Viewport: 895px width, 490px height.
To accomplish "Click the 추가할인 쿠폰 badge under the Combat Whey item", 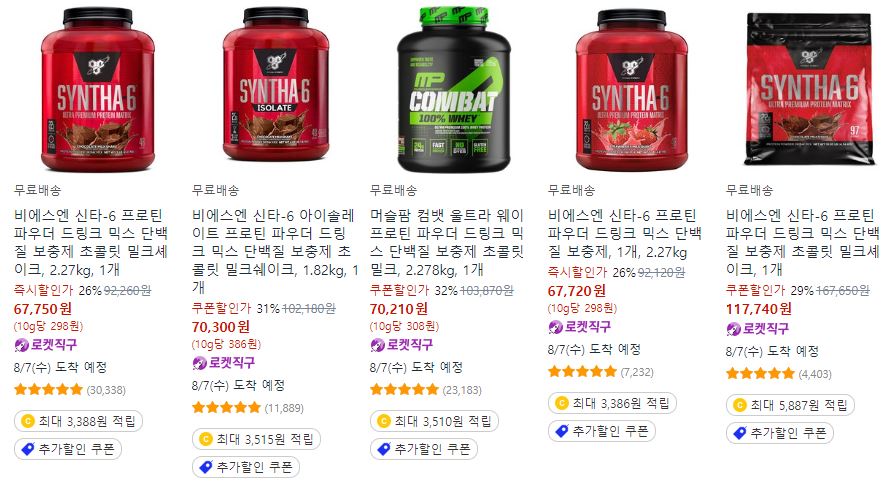I will click(x=424, y=449).
